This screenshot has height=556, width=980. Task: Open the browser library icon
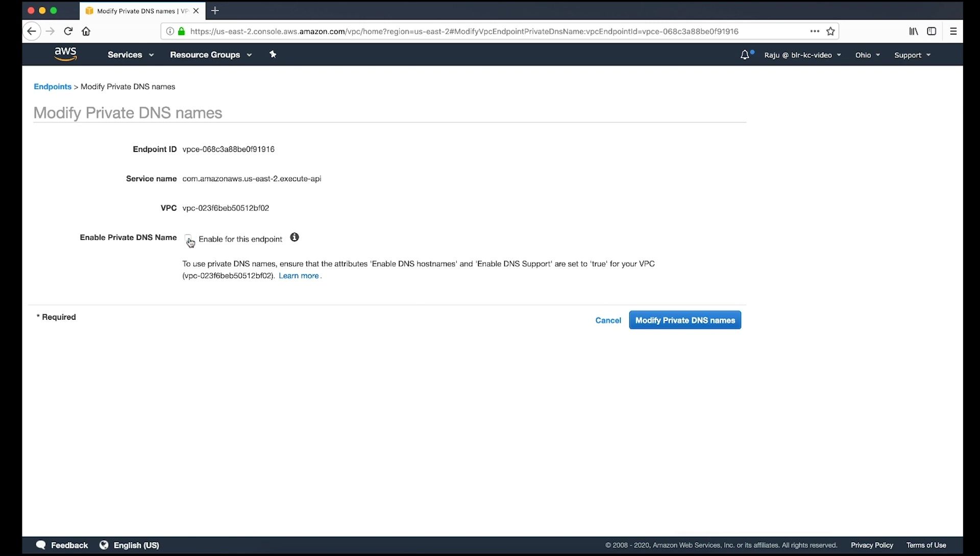(914, 31)
